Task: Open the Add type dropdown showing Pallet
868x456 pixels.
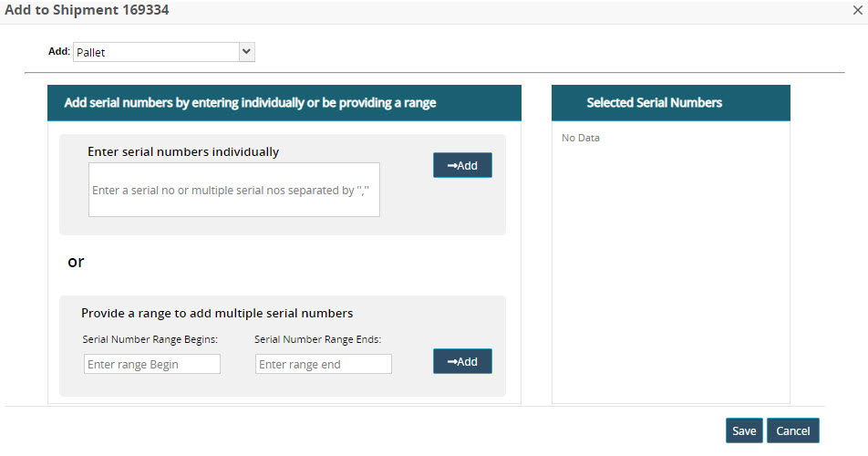Action: point(164,52)
